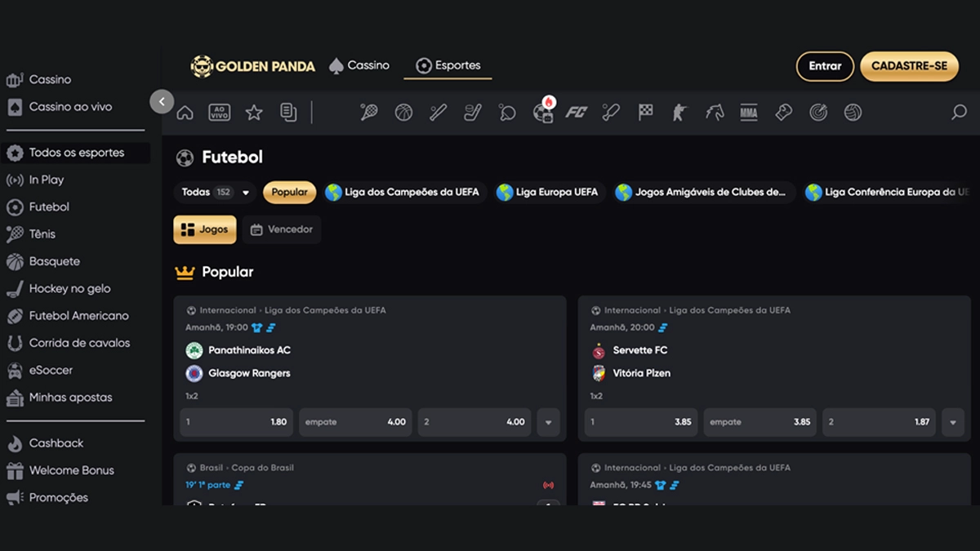Image resolution: width=980 pixels, height=551 pixels.
Task: Choose the MMA sport icon
Action: pyautogui.click(x=749, y=113)
